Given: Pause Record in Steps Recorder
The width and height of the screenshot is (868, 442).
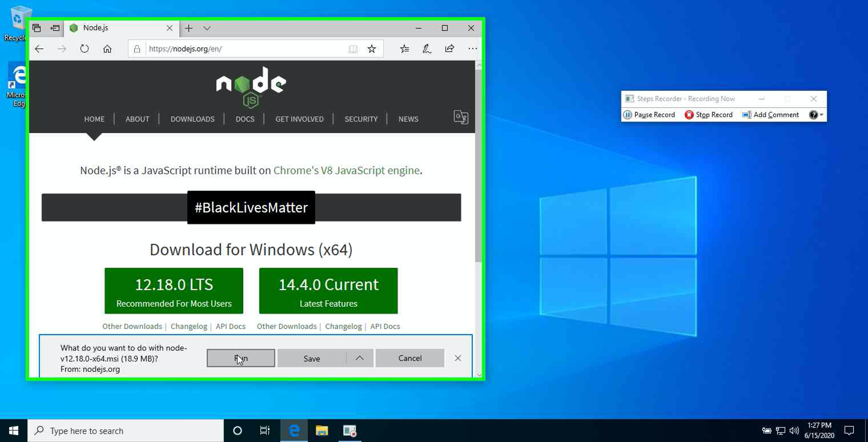Looking at the screenshot, I should (x=649, y=115).
